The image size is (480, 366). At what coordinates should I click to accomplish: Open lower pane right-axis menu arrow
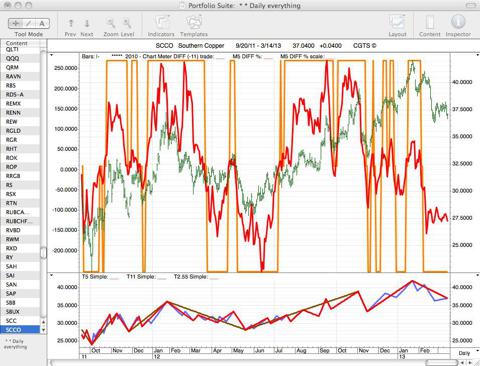point(477,275)
